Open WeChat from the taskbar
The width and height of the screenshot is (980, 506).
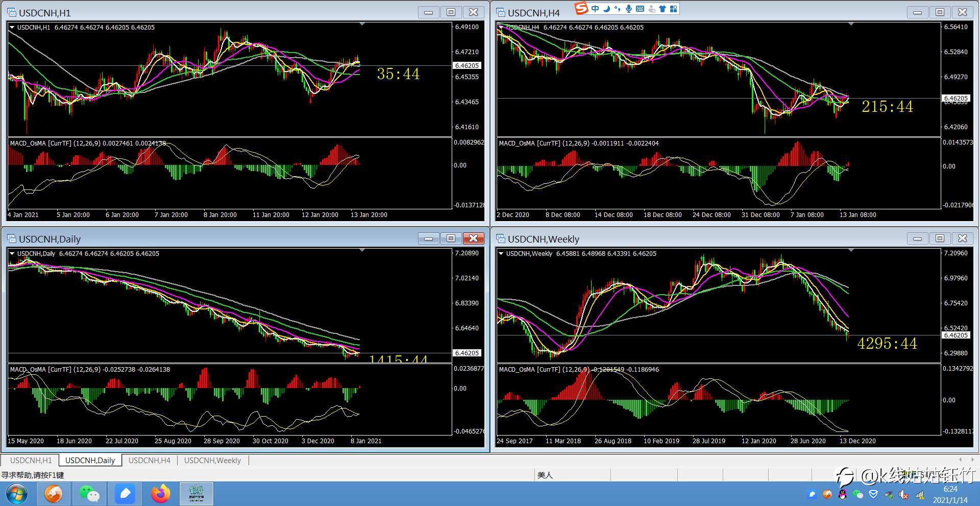click(89, 494)
